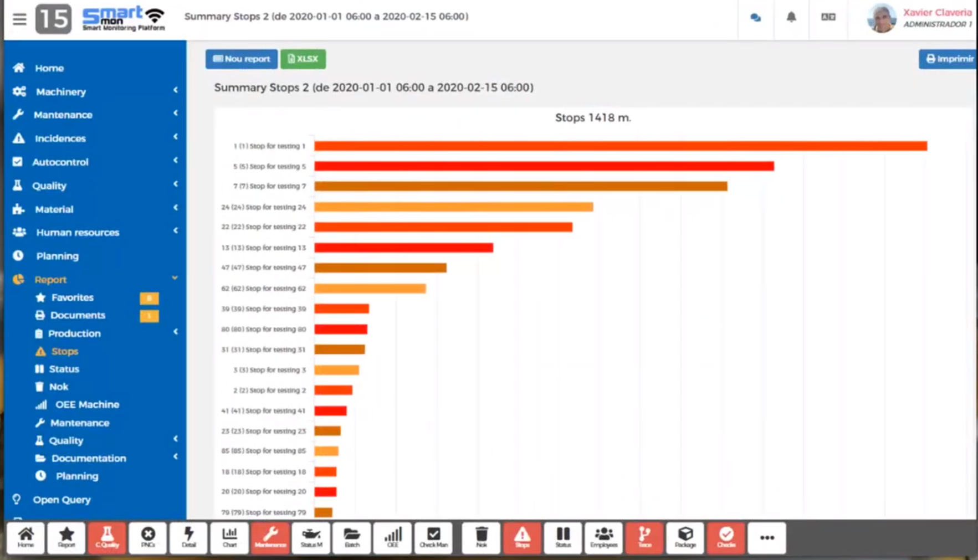This screenshot has height=560, width=978.
Task: Click the OEE signal bars toolbar icon
Action: pyautogui.click(x=392, y=537)
